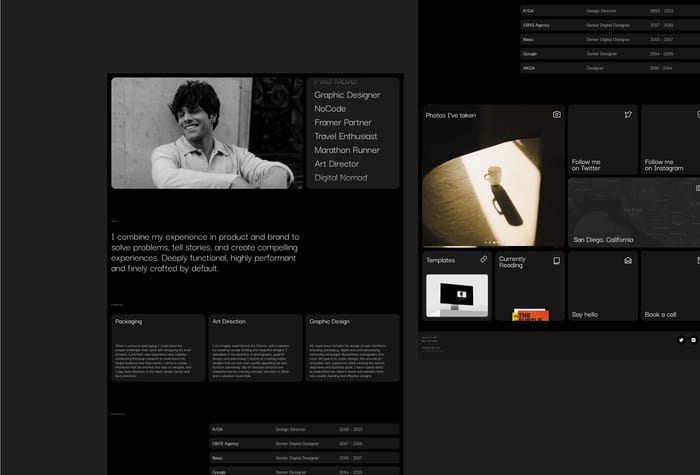Image resolution: width=700 pixels, height=475 pixels.
Task: Click the round Twitter icon in footer
Action: (x=681, y=340)
